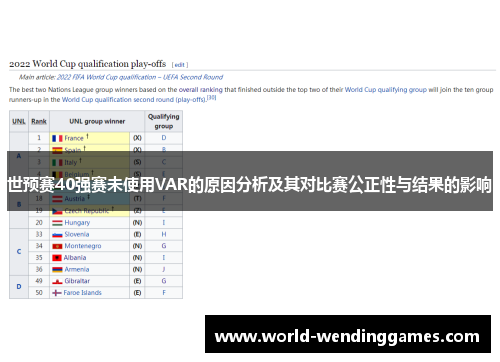Open the Hungary team link
Screen dimensions: 500x362
(x=77, y=223)
